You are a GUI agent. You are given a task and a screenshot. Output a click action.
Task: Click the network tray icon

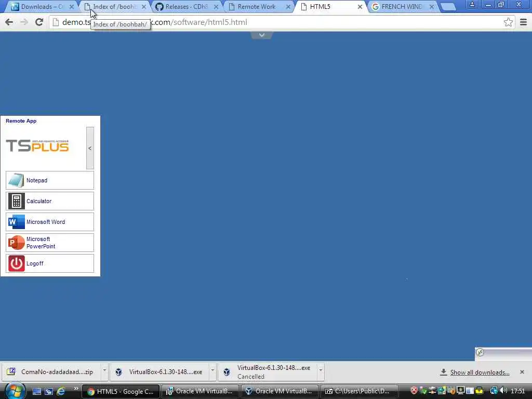[x=494, y=391]
